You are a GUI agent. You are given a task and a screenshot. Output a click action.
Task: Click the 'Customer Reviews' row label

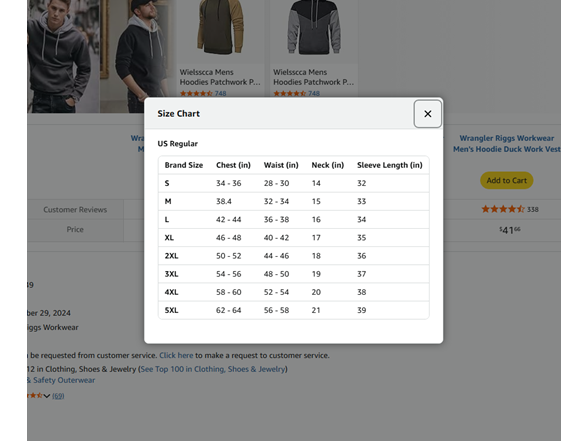point(75,210)
